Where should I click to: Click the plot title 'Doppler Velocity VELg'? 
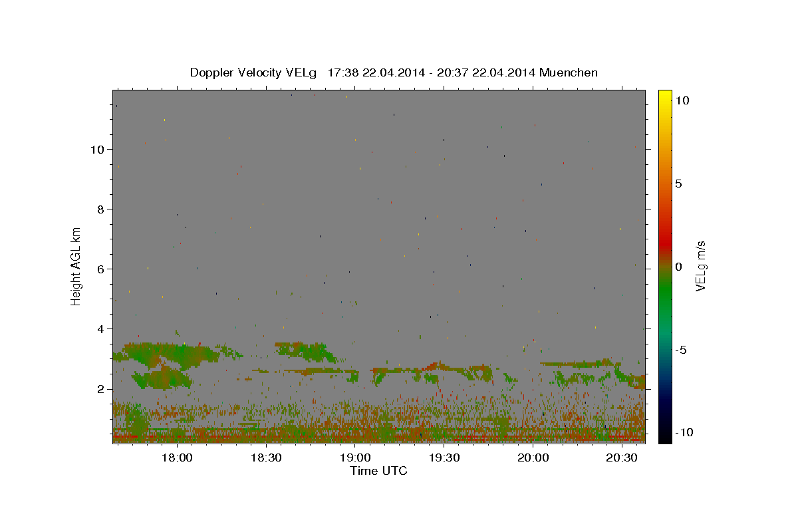tap(253, 73)
